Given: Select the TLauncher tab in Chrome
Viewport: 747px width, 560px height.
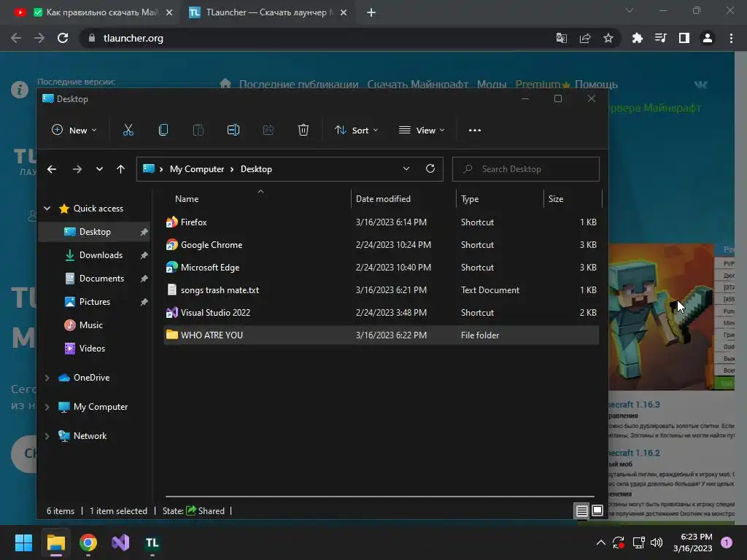Looking at the screenshot, I should coord(268,12).
